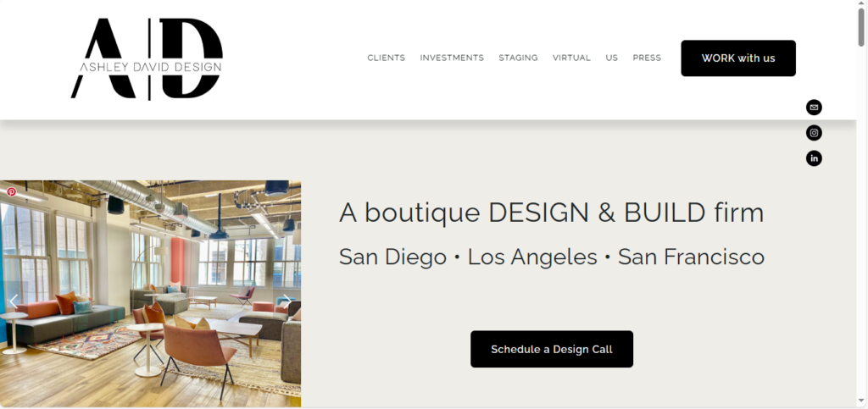
Task: Open the Instagram social icon
Action: (814, 133)
